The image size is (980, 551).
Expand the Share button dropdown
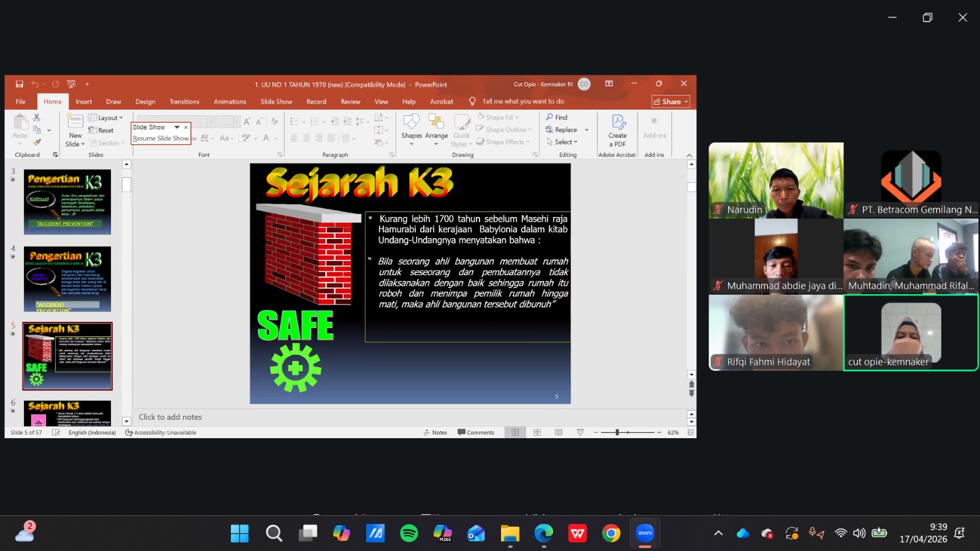687,102
